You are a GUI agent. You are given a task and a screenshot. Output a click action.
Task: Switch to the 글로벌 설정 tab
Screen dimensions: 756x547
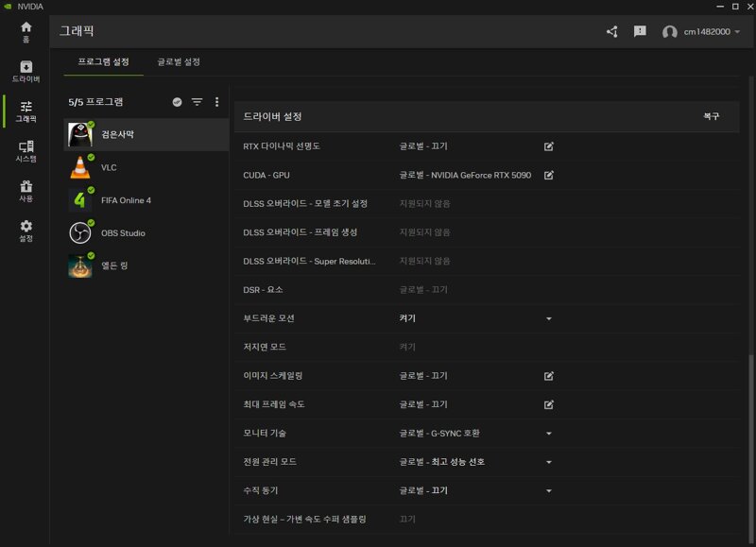179,62
